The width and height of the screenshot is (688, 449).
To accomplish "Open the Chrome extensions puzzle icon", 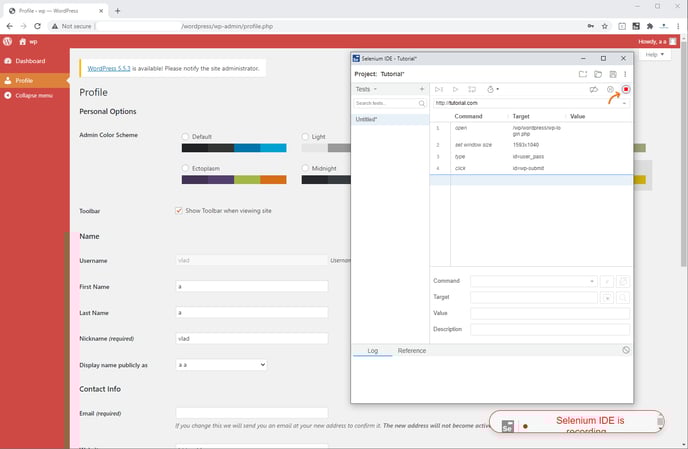I will click(x=650, y=26).
